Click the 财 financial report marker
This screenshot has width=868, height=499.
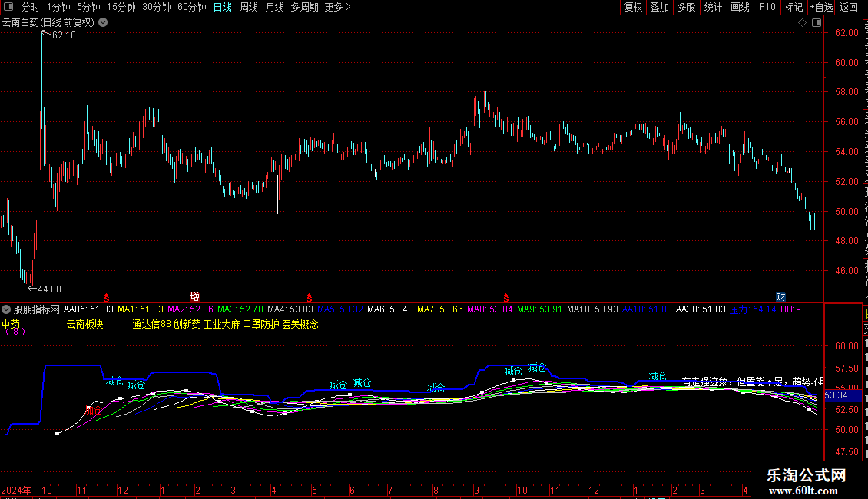coord(780,297)
